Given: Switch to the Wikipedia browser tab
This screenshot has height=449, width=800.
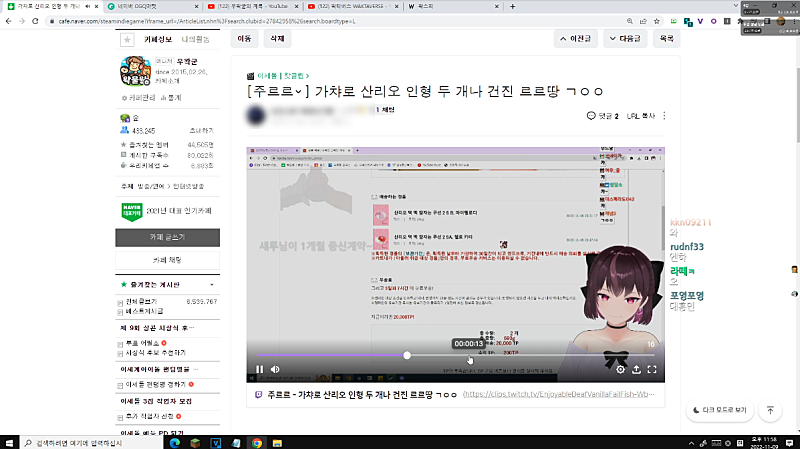Looking at the screenshot, I should pos(453,6).
